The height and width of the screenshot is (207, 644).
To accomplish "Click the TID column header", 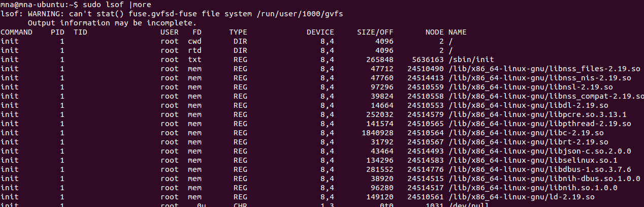I will coord(80,32).
